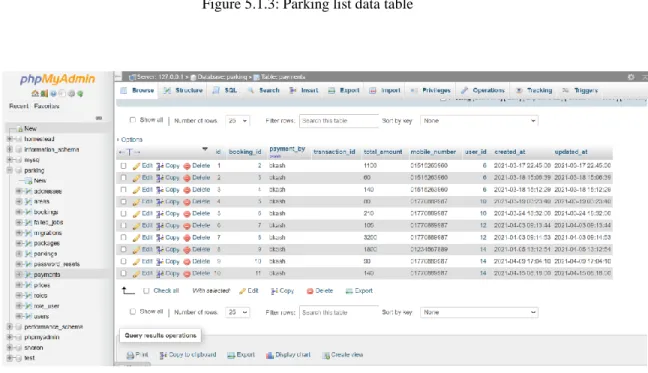Click New table icon under parking database
This screenshot has height=373, width=648.
click(x=28, y=181)
